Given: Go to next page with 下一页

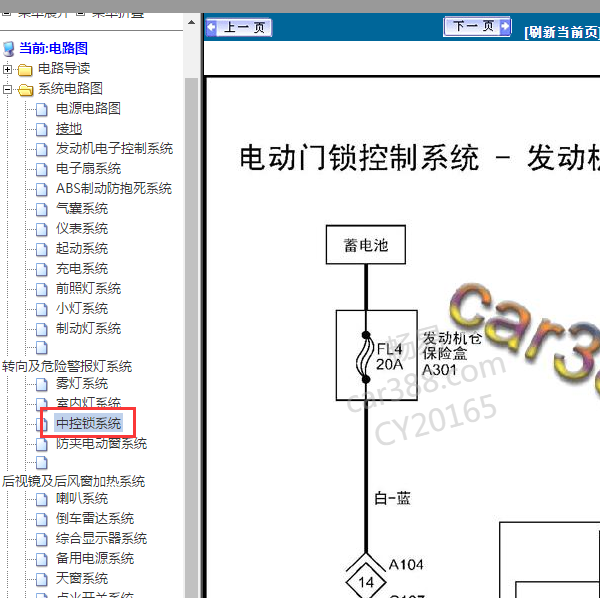Looking at the screenshot, I should click(x=477, y=26).
